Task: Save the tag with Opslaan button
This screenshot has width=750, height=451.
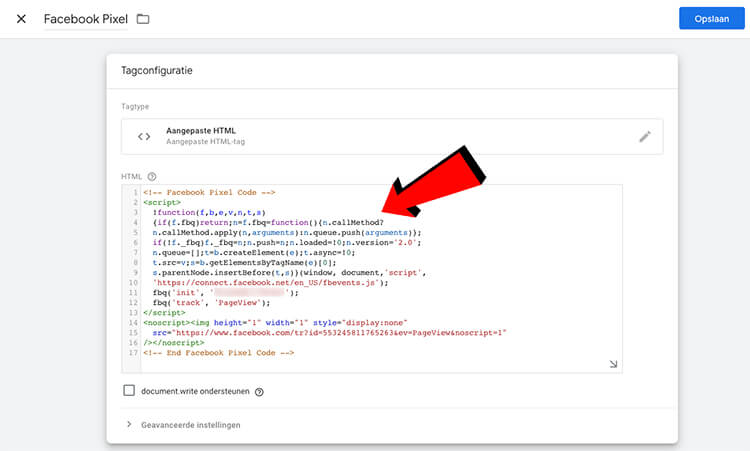Action: tap(712, 19)
